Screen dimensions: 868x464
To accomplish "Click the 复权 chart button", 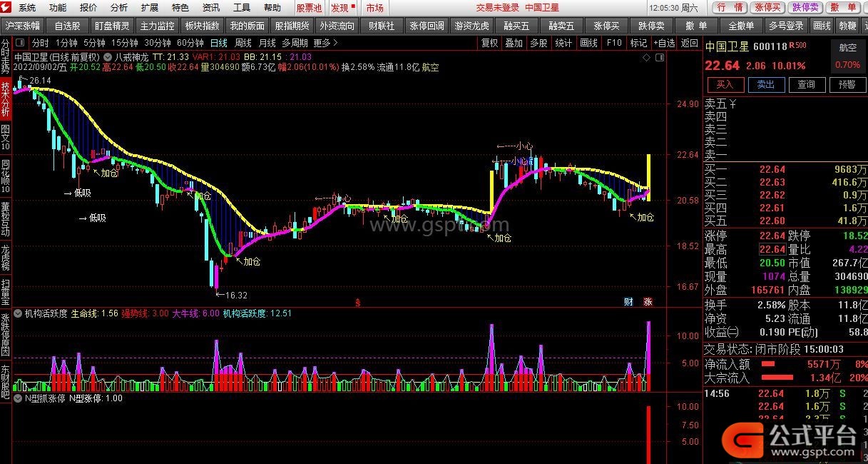I will point(489,43).
